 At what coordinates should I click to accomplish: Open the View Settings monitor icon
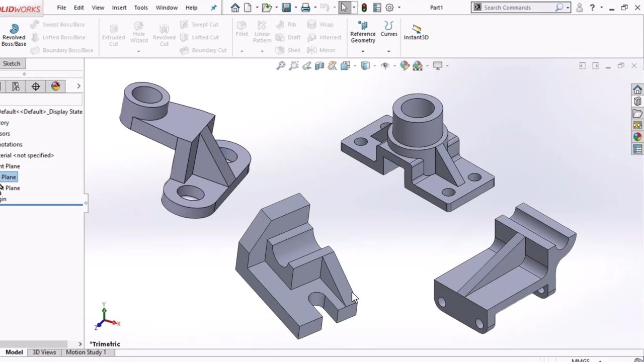point(438,65)
